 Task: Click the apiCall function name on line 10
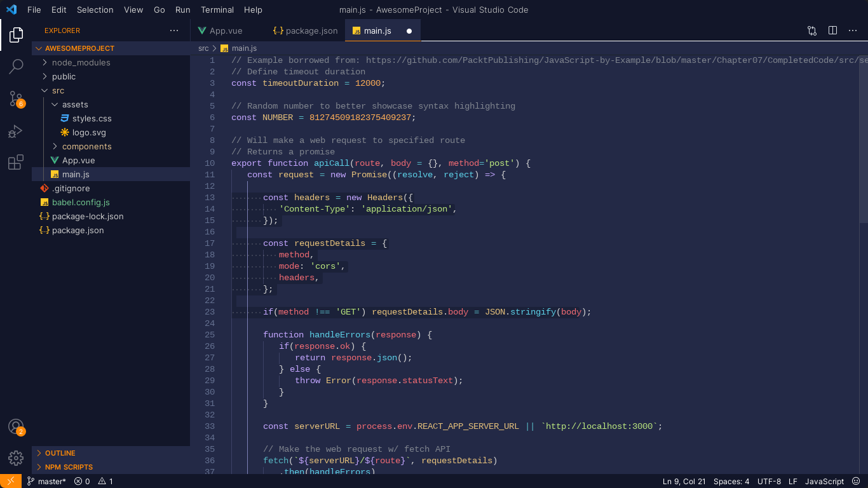click(x=331, y=163)
